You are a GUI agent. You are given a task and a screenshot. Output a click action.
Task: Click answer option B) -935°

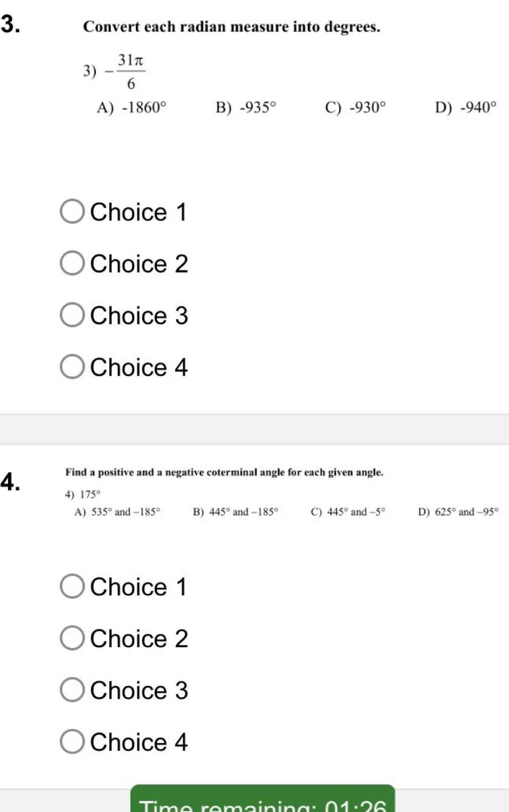tap(246, 107)
